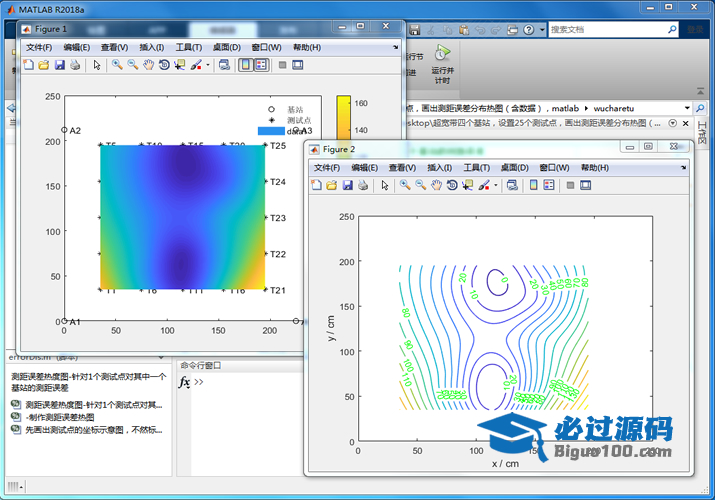Click Hide Plot Tools icon in Figure 2
Viewport: 715px width, 500px height.
(570, 185)
